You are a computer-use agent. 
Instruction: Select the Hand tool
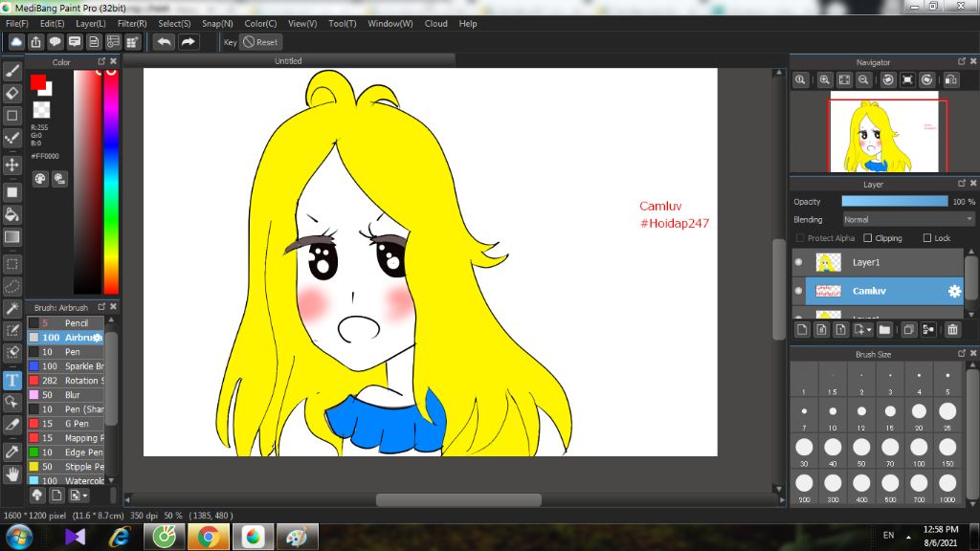[x=11, y=474]
